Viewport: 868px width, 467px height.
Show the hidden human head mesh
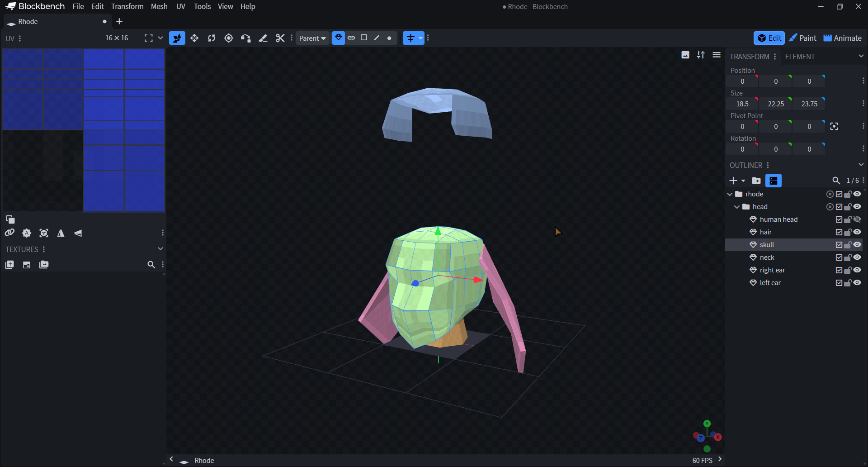[x=857, y=219]
